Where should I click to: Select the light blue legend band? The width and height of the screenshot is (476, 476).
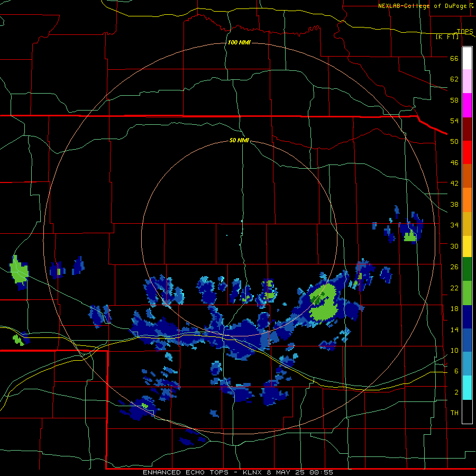[x=467, y=364]
